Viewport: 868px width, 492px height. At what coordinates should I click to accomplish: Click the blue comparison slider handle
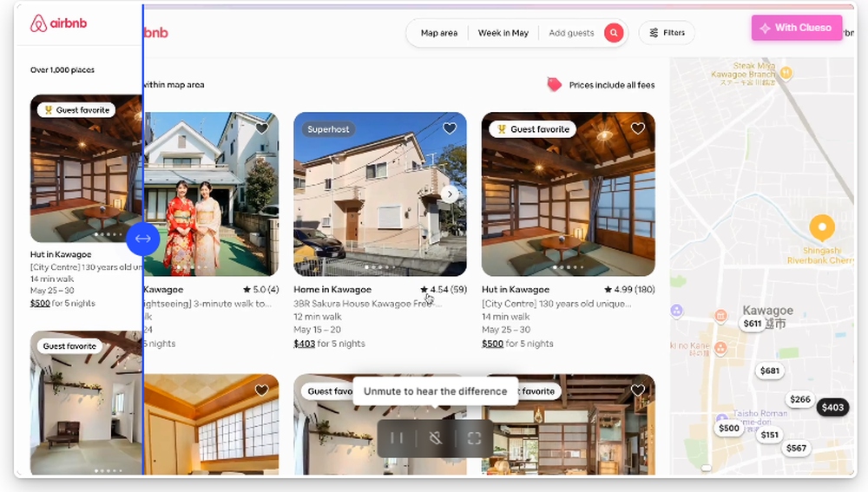[x=143, y=239]
